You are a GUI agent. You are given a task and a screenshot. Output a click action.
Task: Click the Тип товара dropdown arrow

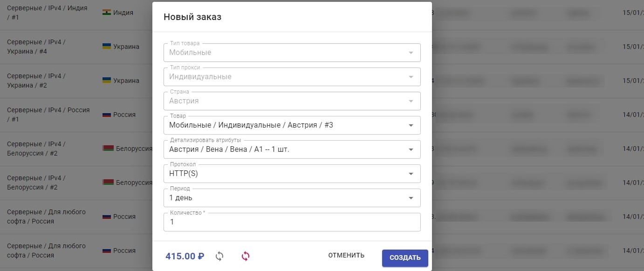[x=411, y=53]
